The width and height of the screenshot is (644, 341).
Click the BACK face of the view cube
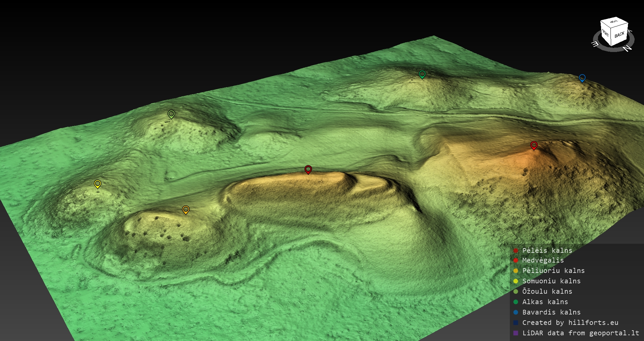pyautogui.click(x=619, y=35)
